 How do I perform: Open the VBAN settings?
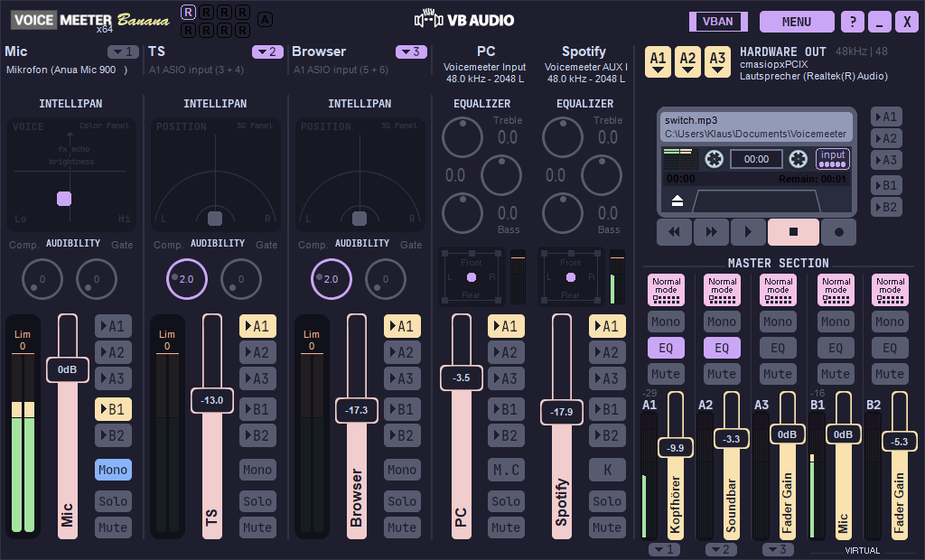coord(718,22)
